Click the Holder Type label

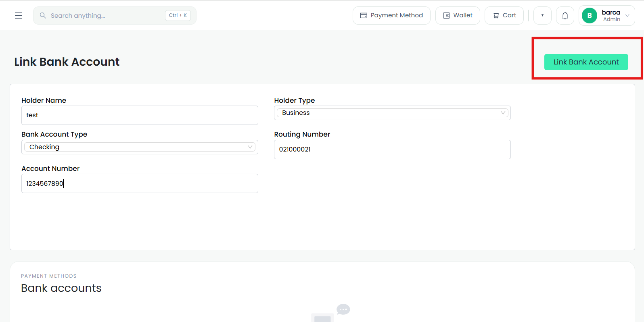point(295,100)
